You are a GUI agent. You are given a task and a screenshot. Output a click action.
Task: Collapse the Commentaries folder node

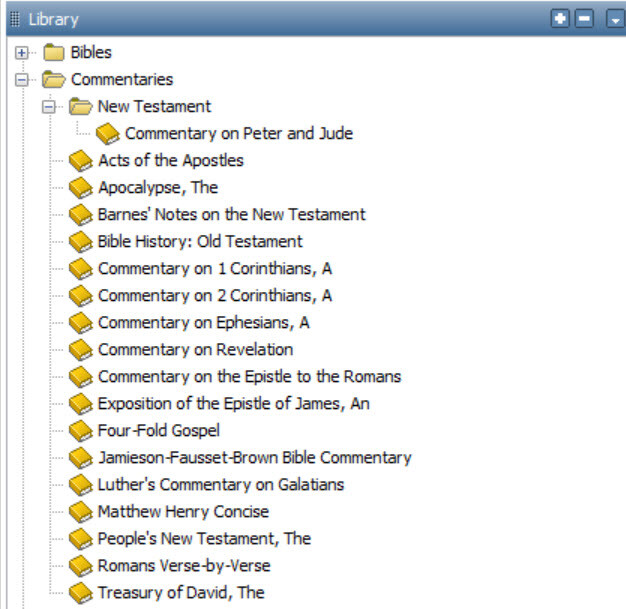(x=22, y=80)
